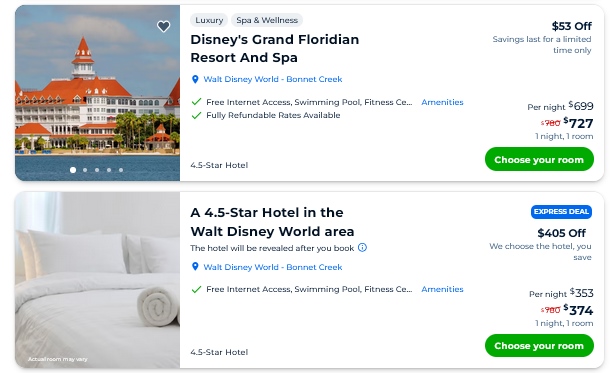The image size is (610, 373).
Task: Favorite the Grand Floridian with heart icon
Action: click(x=163, y=26)
